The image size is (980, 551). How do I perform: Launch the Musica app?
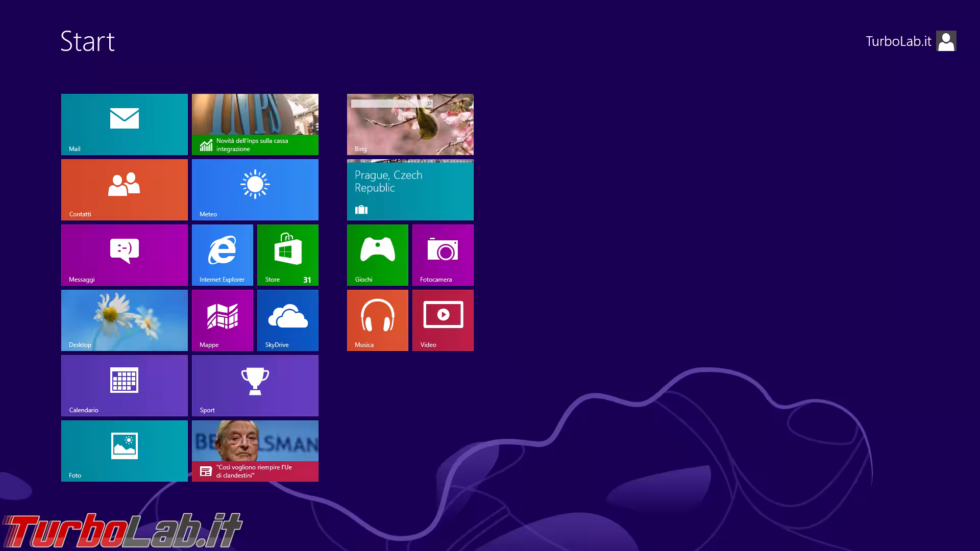coord(377,320)
